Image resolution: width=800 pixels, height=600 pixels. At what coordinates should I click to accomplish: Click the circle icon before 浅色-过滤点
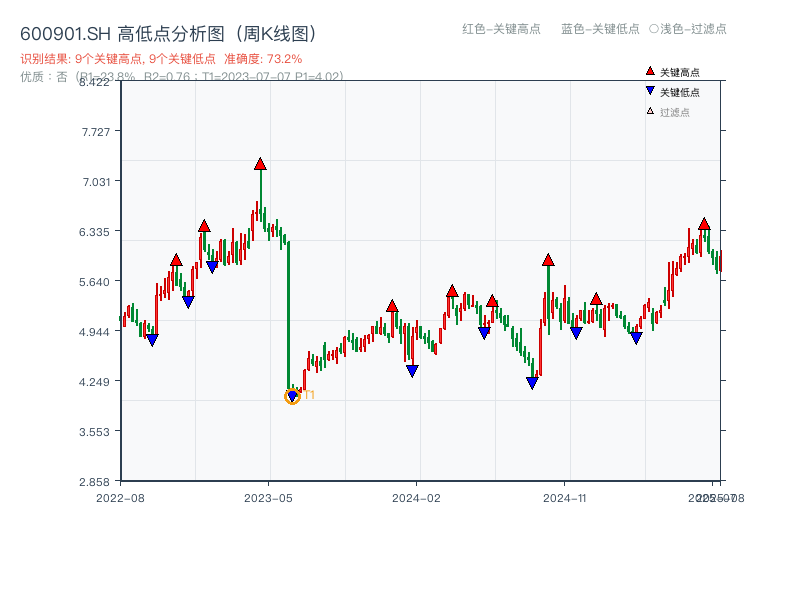coord(654,29)
